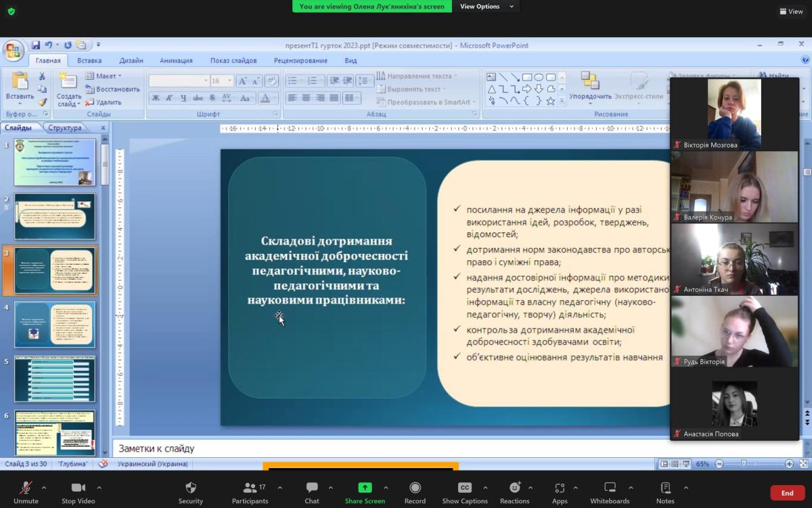Image resolution: width=812 pixels, height=508 pixels.
Task: Open the Zoom Whiteboards tool
Action: tap(610, 488)
